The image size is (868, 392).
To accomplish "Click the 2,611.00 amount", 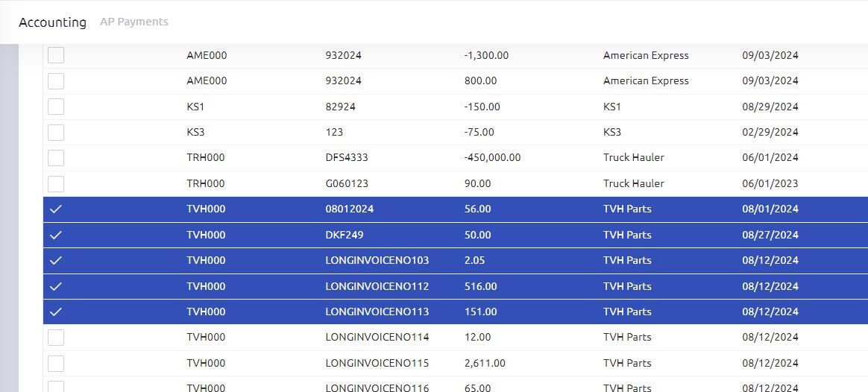I will click(x=485, y=363).
